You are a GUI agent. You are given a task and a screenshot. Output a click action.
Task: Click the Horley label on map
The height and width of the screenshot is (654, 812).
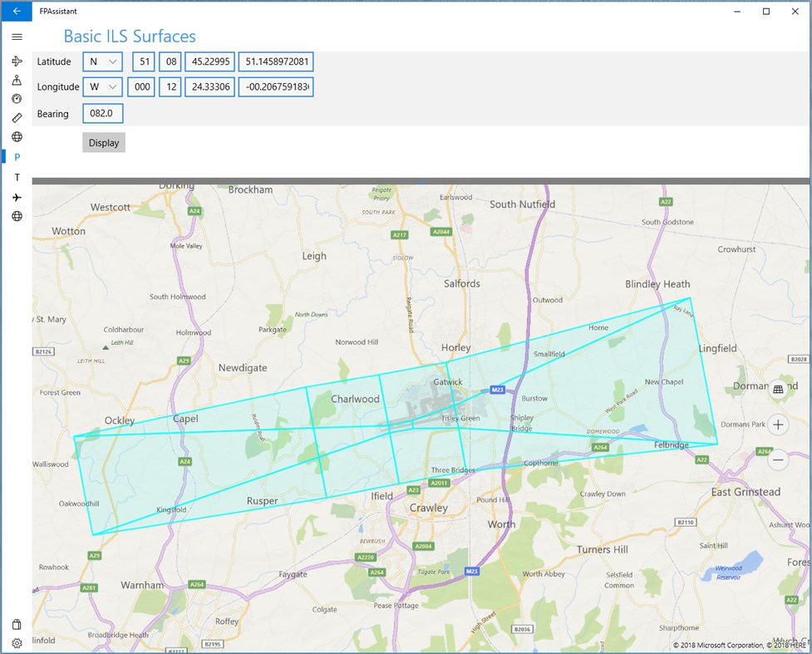[455, 348]
